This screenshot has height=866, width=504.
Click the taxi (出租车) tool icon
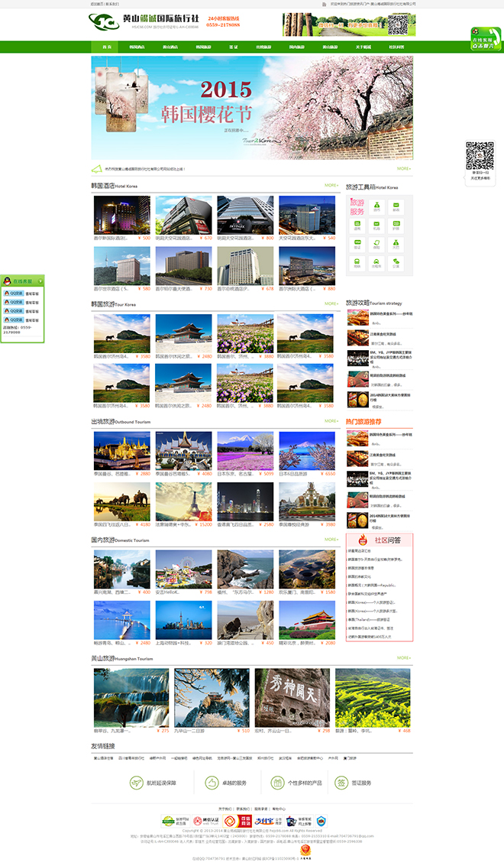376,262
